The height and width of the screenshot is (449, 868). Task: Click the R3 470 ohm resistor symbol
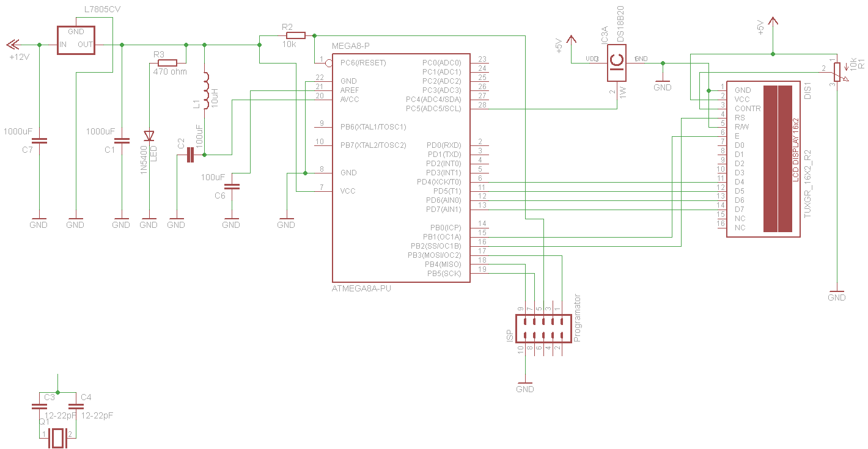[x=167, y=63]
